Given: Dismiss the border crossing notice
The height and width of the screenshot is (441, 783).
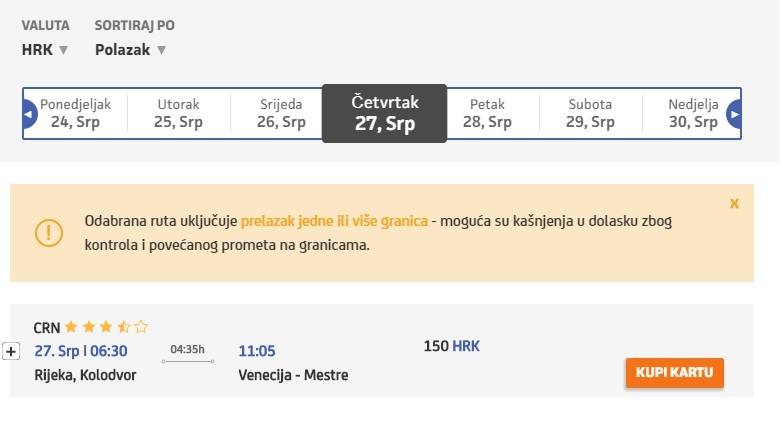Looking at the screenshot, I should [x=734, y=203].
